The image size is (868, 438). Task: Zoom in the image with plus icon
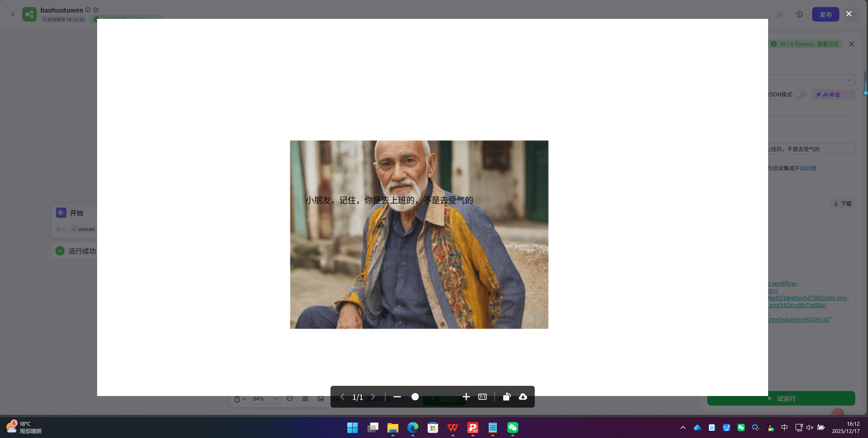466,396
